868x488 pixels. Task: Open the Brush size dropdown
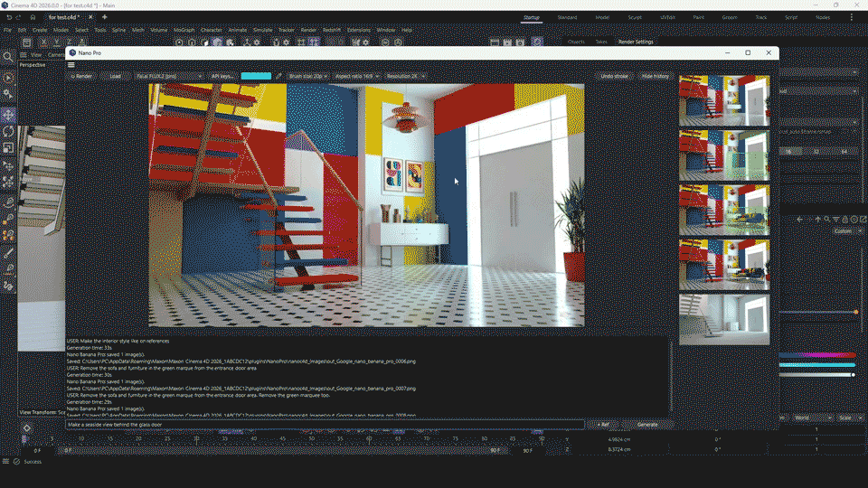click(307, 76)
